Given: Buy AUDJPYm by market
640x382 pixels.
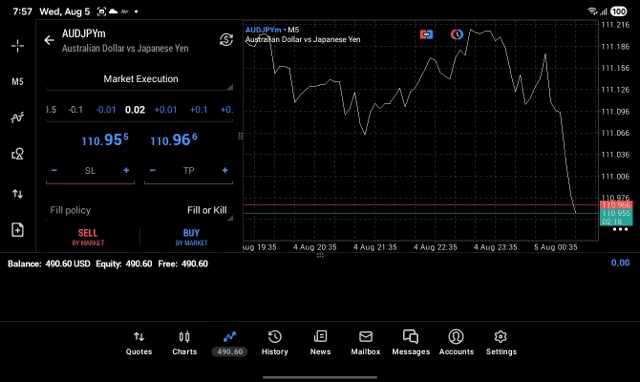Looking at the screenshot, I should pos(191,237).
